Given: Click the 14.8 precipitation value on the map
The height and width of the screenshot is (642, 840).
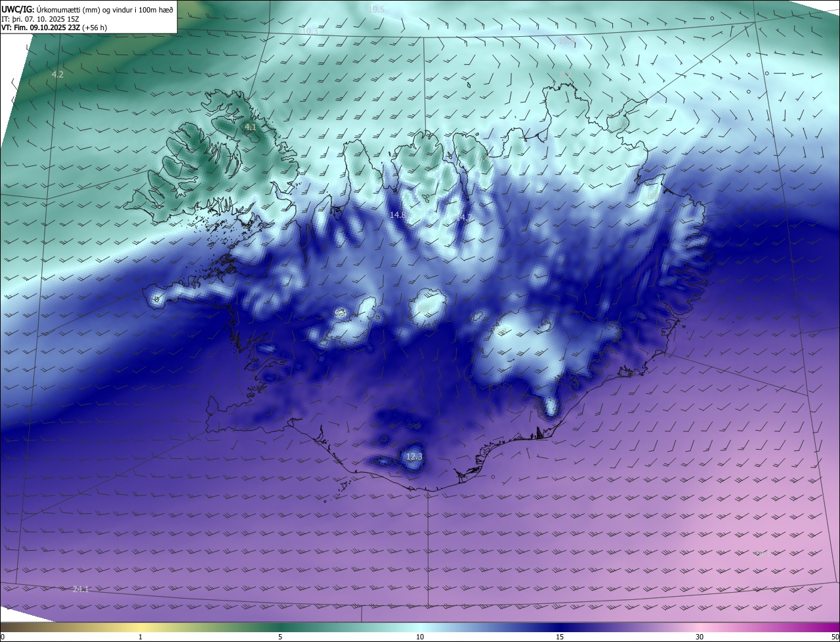Looking at the screenshot, I should pyautogui.click(x=398, y=215).
